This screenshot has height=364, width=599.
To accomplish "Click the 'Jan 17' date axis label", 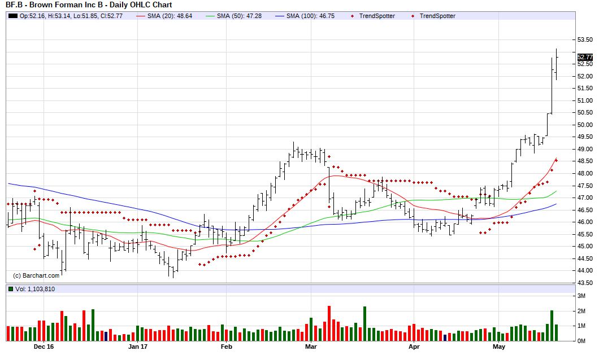I will pyautogui.click(x=138, y=347).
